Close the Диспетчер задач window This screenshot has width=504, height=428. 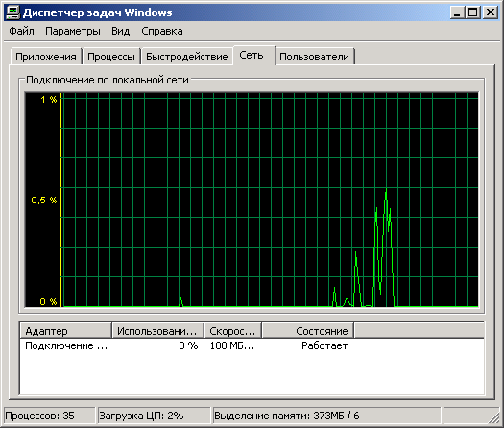(x=491, y=12)
